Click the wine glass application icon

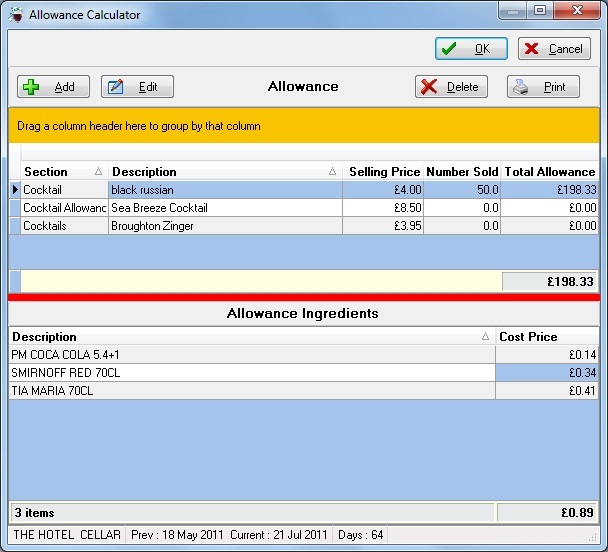pos(16,15)
